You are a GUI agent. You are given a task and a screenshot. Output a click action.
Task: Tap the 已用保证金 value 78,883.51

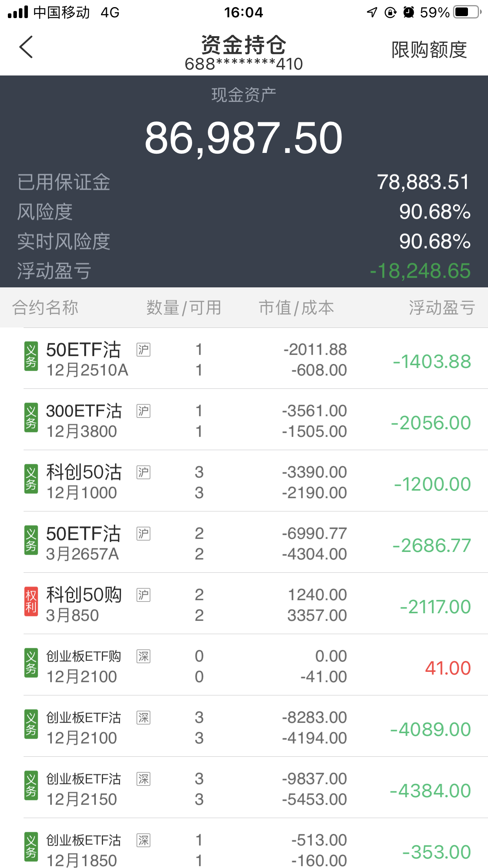coord(423,182)
